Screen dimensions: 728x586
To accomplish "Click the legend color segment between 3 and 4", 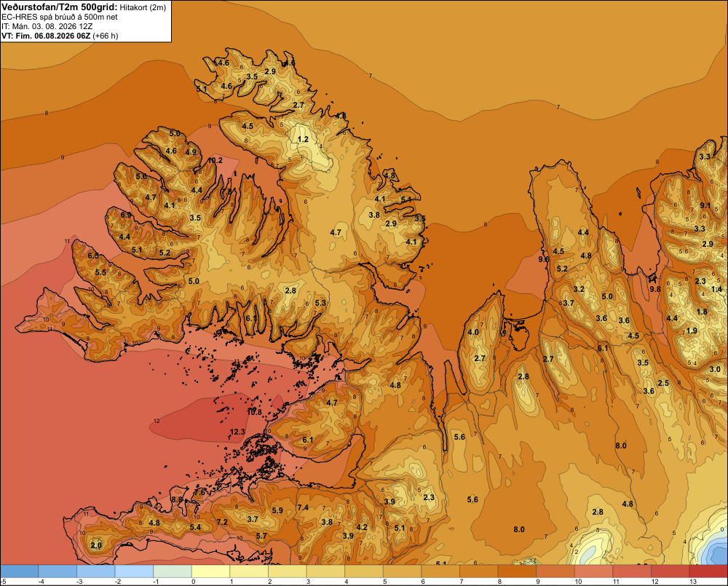I will [325, 571].
